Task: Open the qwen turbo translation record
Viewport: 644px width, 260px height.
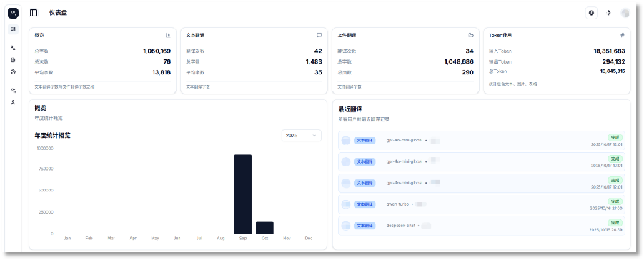Action: [481, 204]
